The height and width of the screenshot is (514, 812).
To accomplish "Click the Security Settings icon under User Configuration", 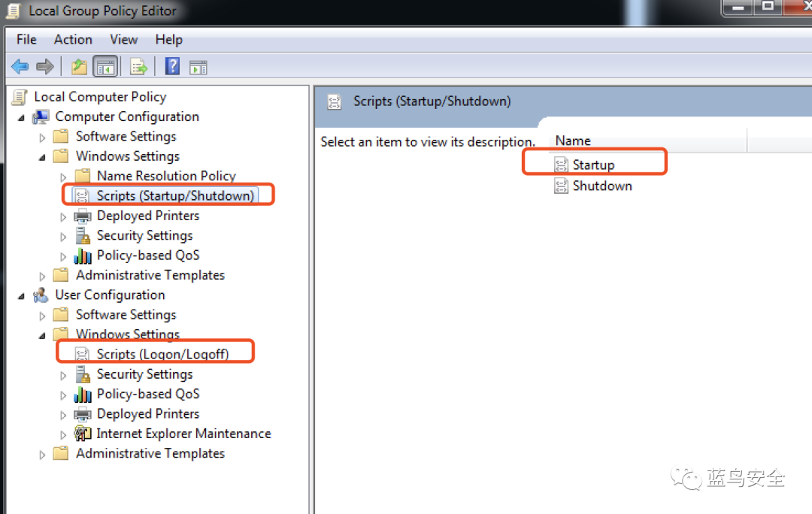I will [x=83, y=374].
